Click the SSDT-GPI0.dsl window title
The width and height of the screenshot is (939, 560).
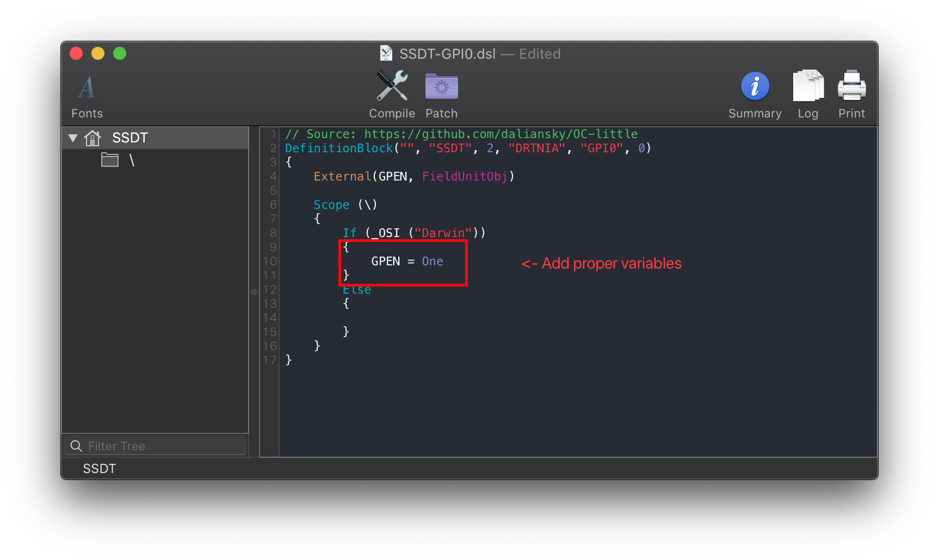click(x=447, y=54)
